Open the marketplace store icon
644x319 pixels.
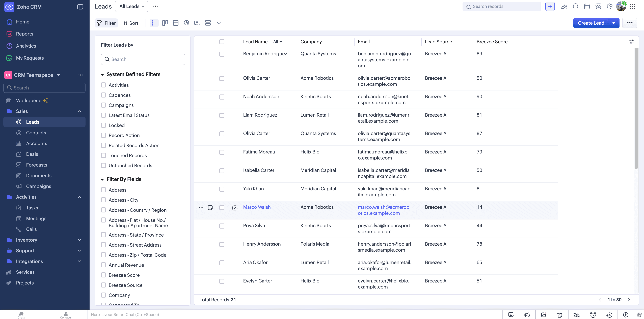(x=598, y=7)
